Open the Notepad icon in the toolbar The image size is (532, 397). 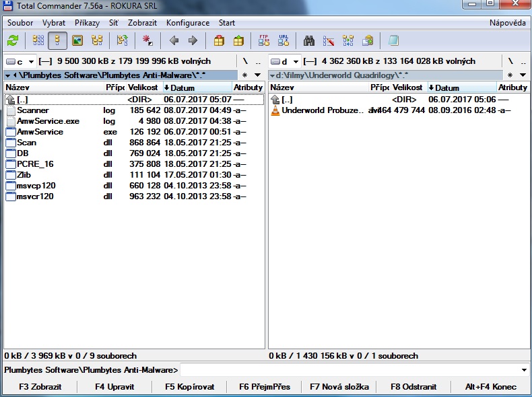point(393,40)
